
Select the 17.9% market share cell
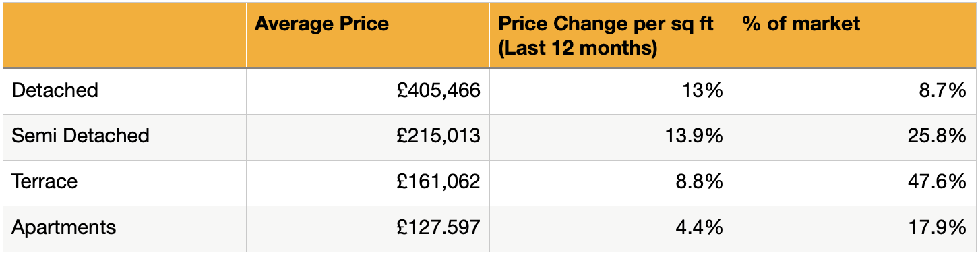click(x=855, y=229)
